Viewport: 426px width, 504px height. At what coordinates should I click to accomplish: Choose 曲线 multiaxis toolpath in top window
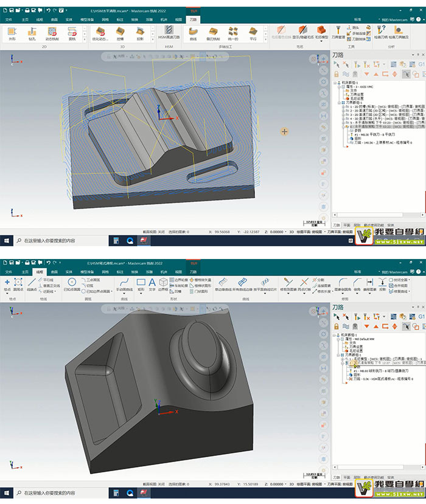pos(193,34)
